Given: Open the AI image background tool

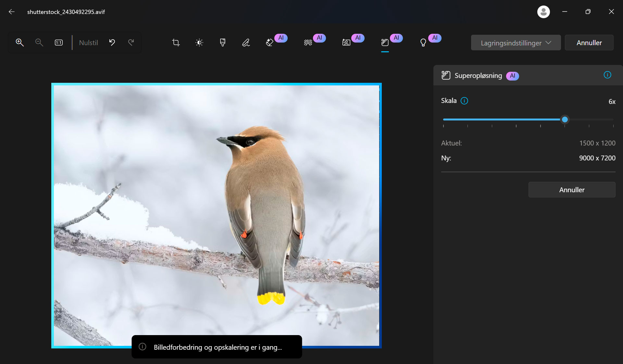Looking at the screenshot, I should [x=346, y=43].
